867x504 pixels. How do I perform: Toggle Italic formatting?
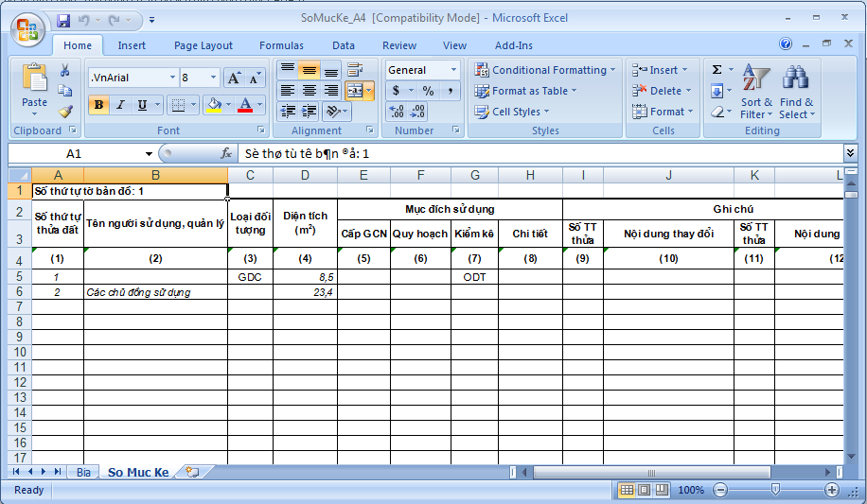[120, 105]
